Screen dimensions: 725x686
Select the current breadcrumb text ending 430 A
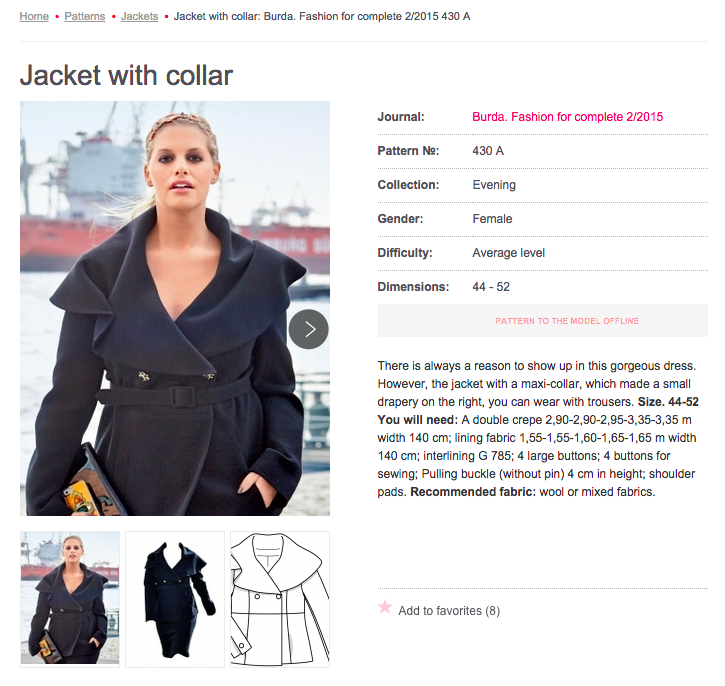[x=322, y=16]
